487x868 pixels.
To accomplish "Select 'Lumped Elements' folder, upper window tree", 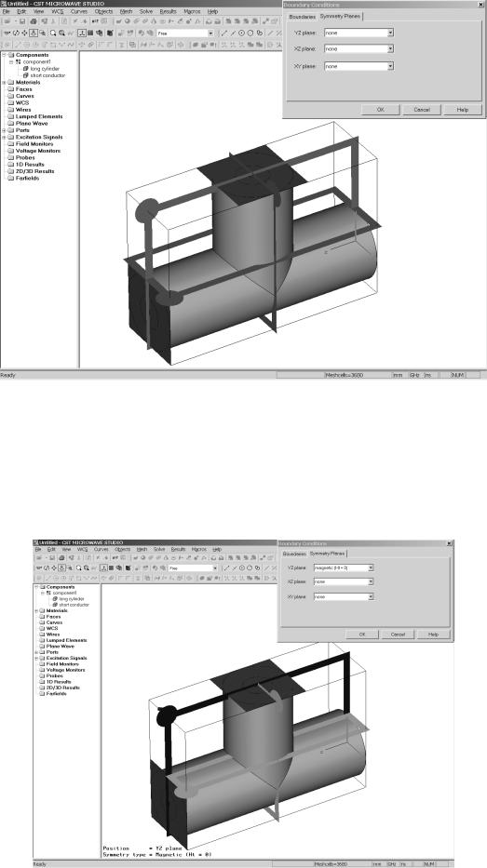I will tap(39, 116).
